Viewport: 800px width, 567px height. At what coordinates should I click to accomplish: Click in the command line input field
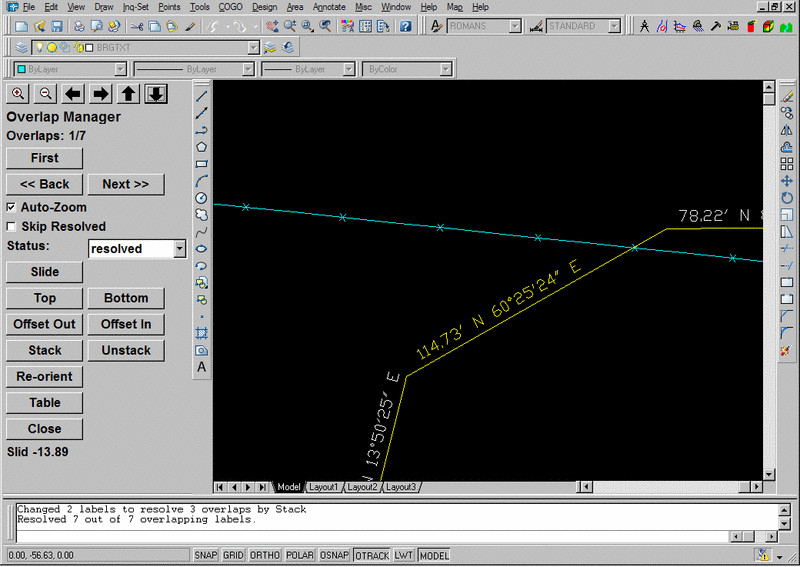[372, 536]
